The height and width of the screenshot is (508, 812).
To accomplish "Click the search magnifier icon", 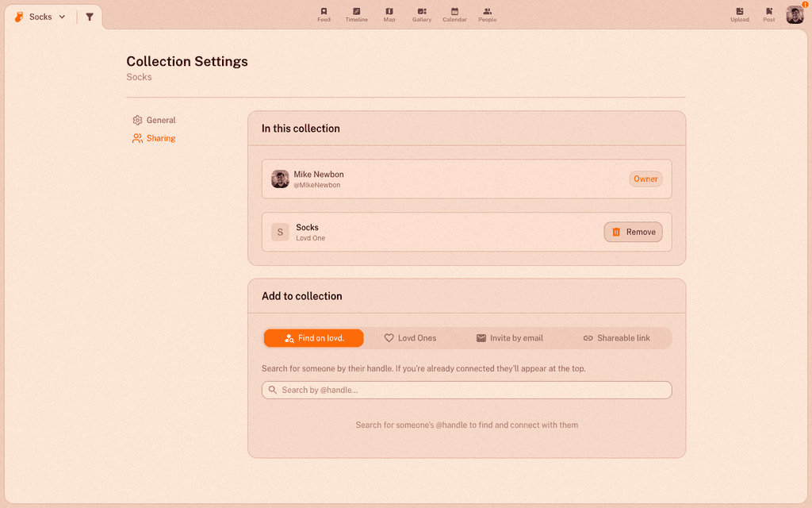I will [x=273, y=390].
